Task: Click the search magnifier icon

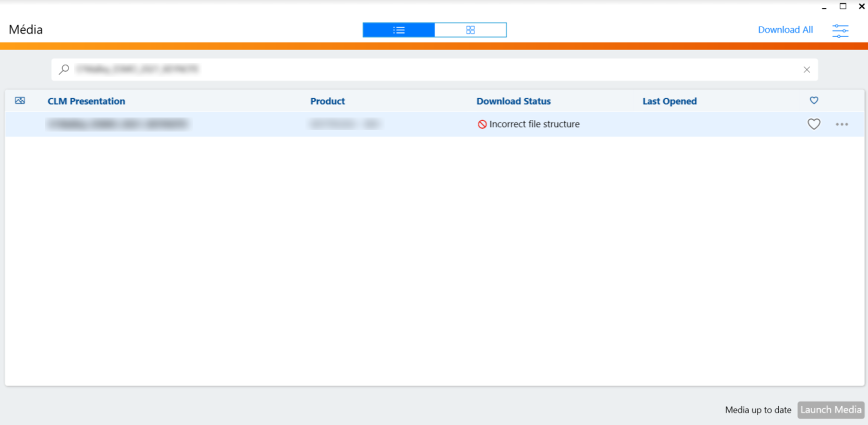Action: point(64,69)
